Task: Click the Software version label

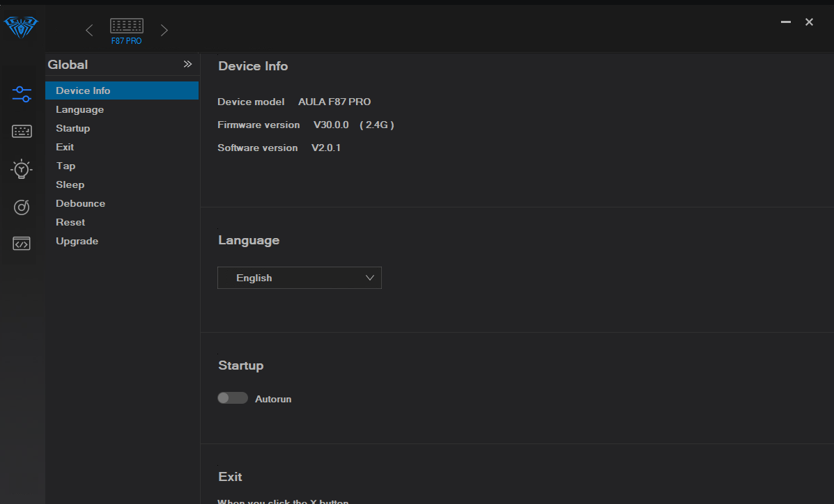Action: pyautogui.click(x=257, y=148)
